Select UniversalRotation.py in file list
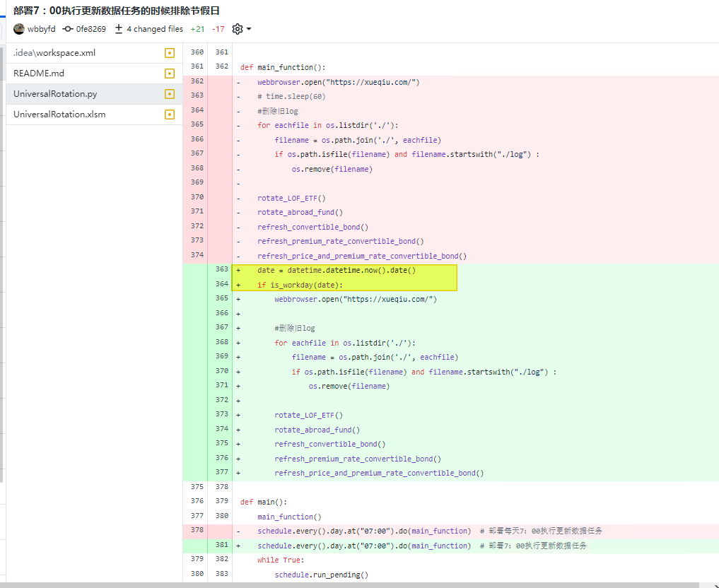 click(x=55, y=94)
